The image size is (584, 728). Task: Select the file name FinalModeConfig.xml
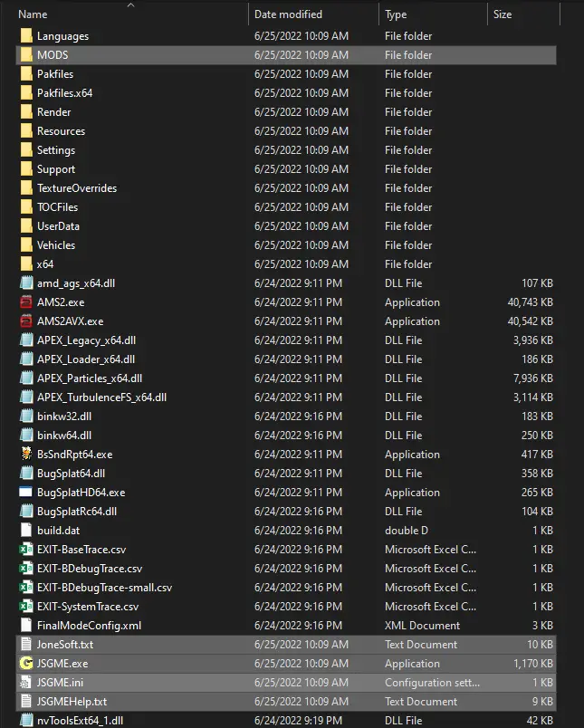click(89, 626)
